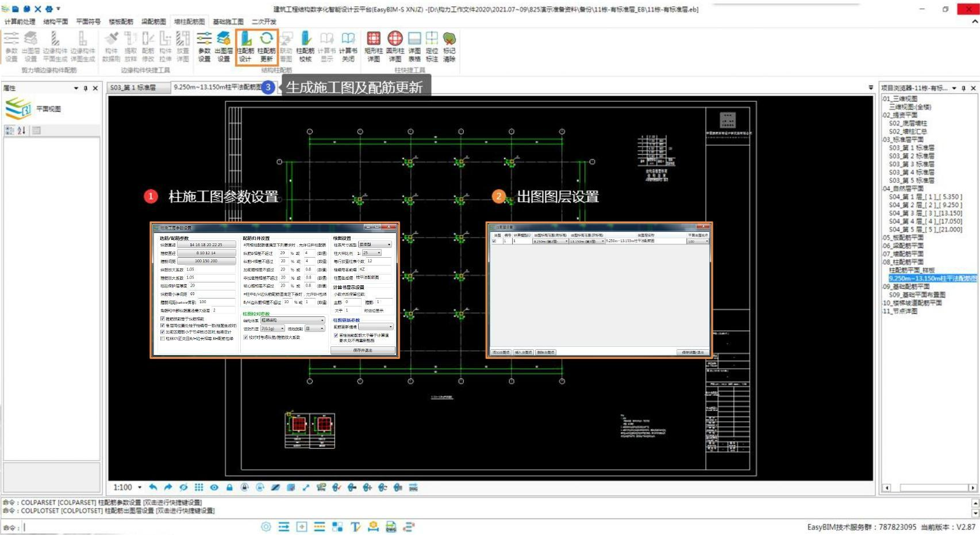The height and width of the screenshot is (535, 980).
Task: Open the 结构体系 dropdown in parameter dialog
Action: coord(293,320)
